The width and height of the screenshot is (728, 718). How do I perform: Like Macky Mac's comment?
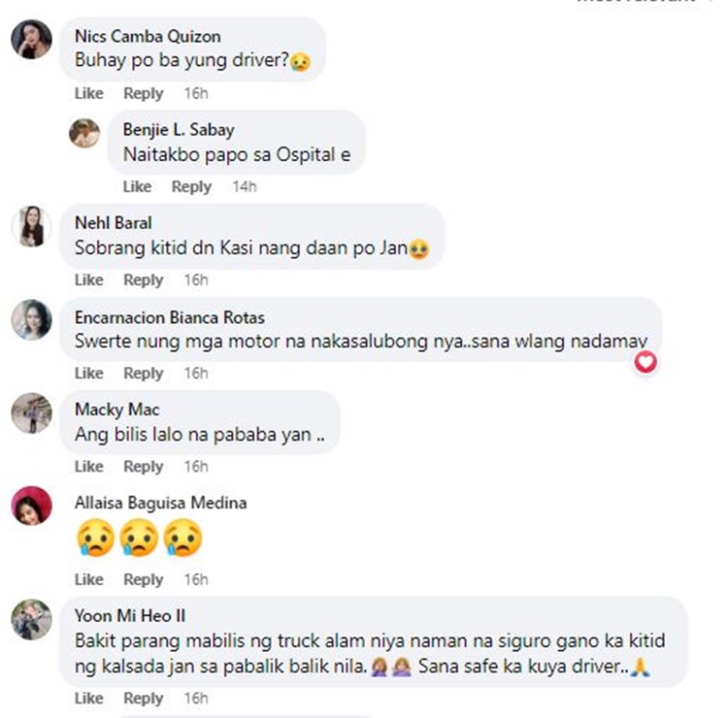click(89, 467)
